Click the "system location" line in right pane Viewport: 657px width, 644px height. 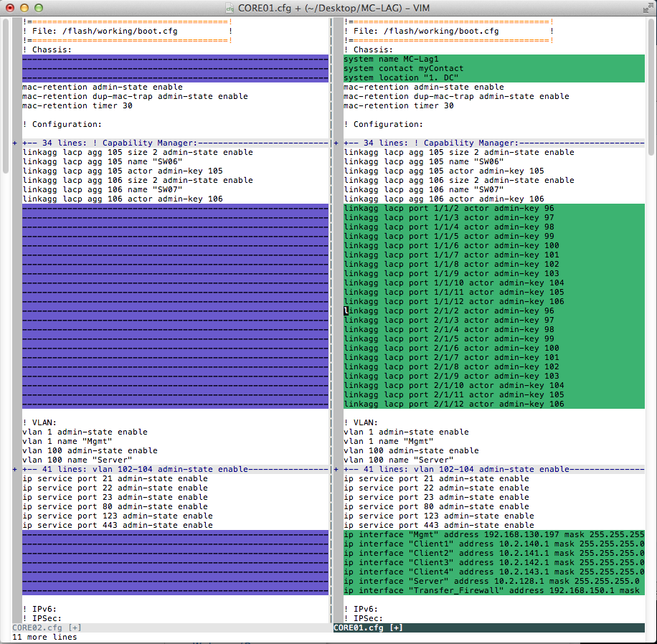(x=401, y=77)
